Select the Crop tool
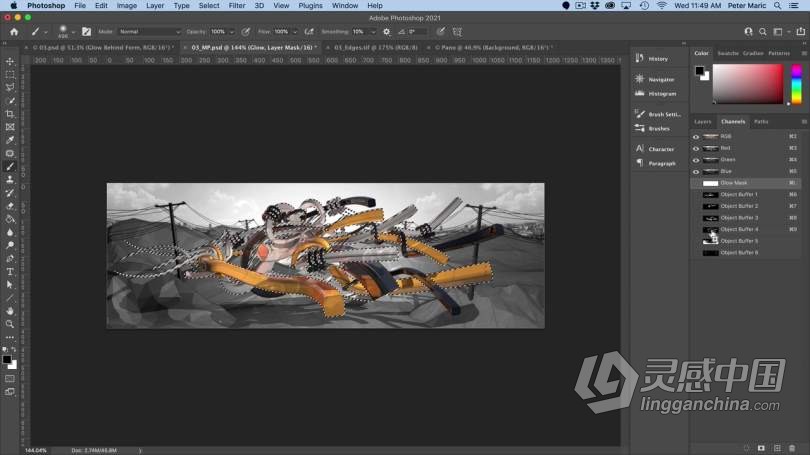This screenshot has width=810, height=455. [10, 114]
